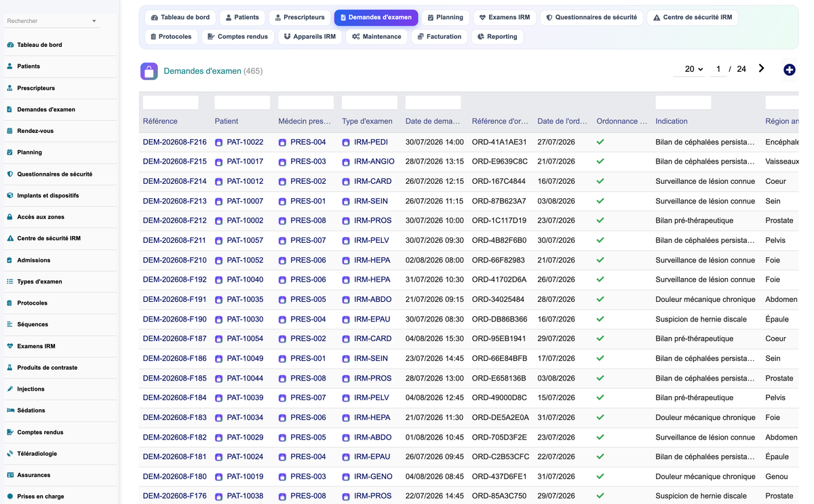This screenshot has width=814, height=504.
Task: Open Appareils IRM top tab
Action: pos(309,37)
